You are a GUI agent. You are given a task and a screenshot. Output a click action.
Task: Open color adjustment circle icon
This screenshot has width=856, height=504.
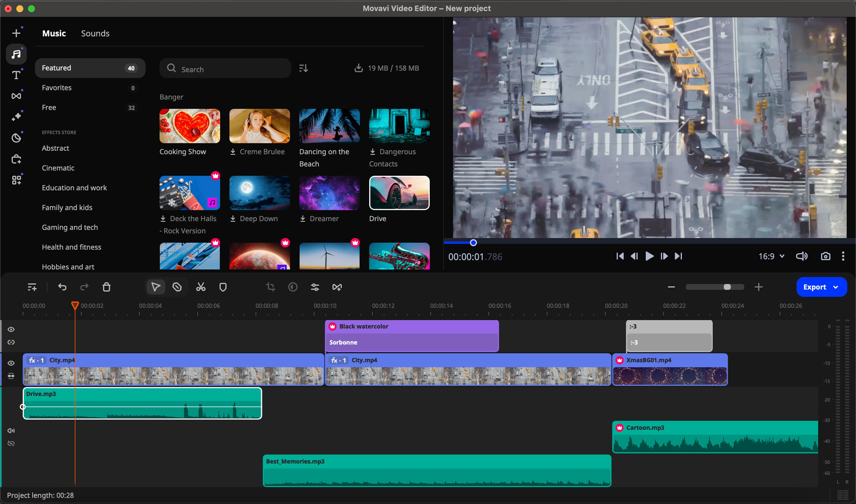coord(293,287)
